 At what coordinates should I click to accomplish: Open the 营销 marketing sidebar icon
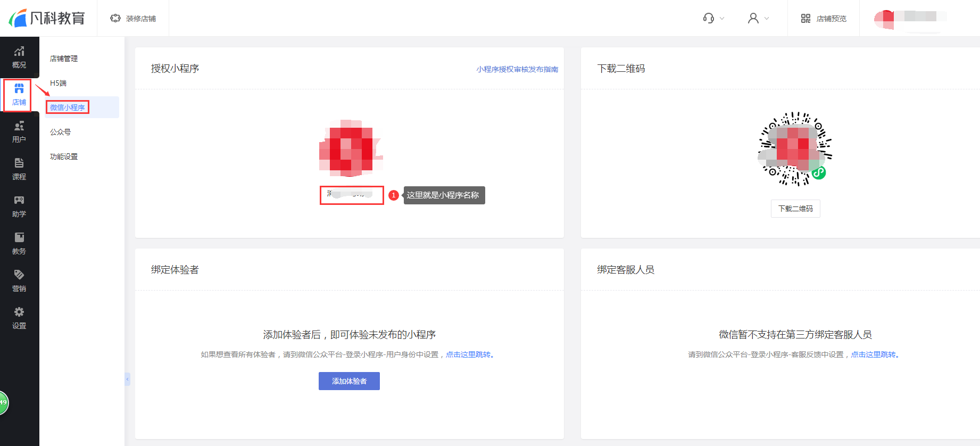(x=19, y=280)
